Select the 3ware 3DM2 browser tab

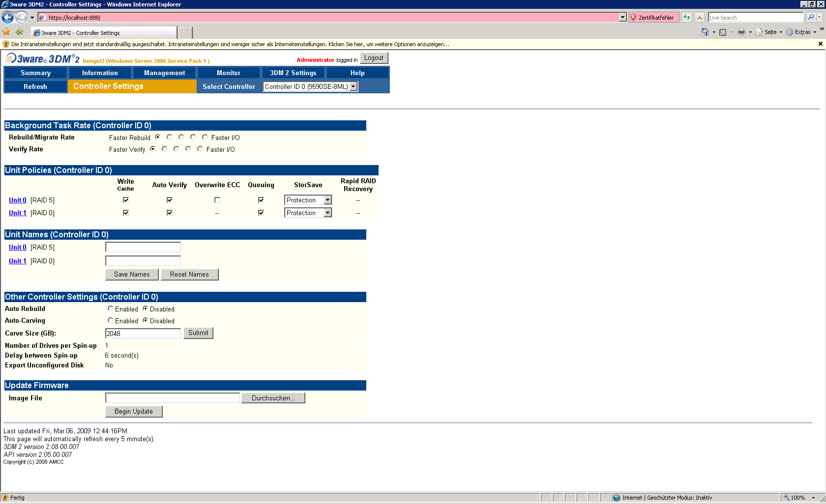pos(104,32)
